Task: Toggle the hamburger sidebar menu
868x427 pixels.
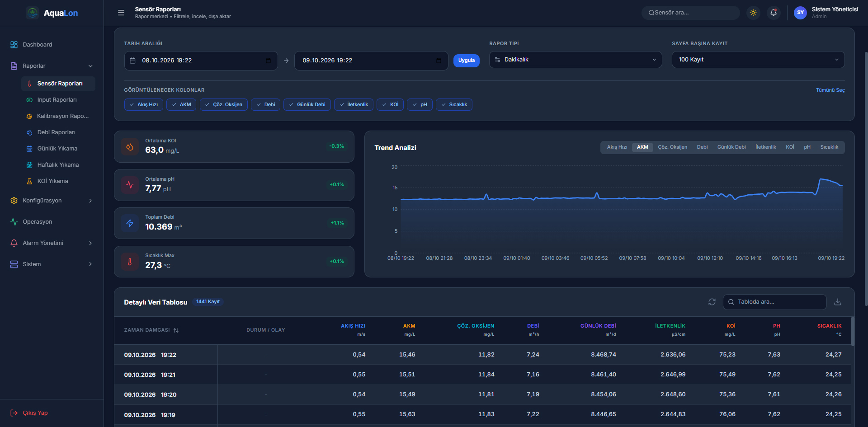Action: point(121,13)
